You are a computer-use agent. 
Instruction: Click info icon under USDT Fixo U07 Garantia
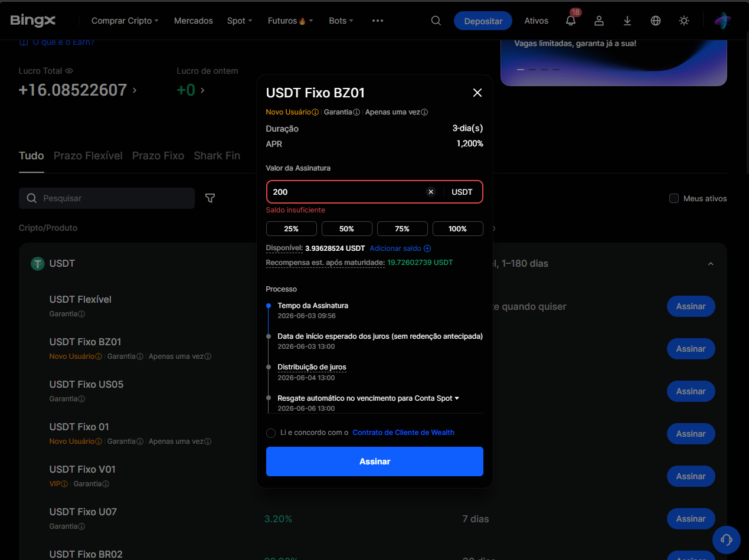(x=81, y=526)
